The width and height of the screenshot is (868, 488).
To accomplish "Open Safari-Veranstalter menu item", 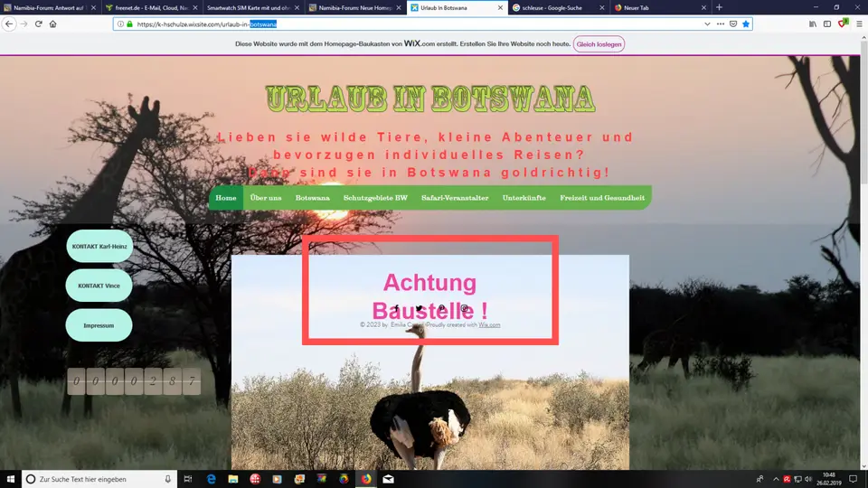I will (x=455, y=198).
